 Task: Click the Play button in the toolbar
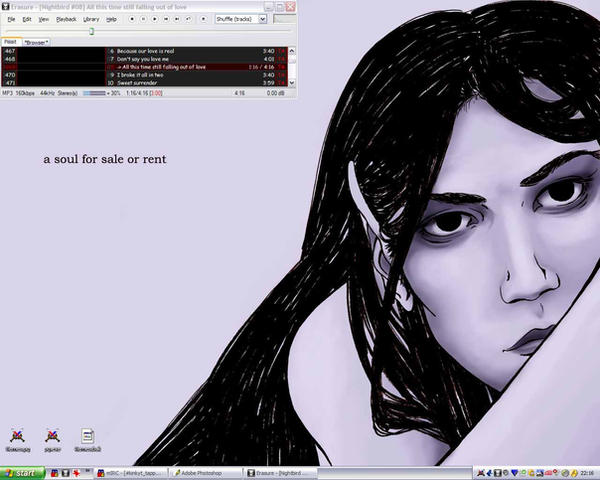tap(155, 19)
